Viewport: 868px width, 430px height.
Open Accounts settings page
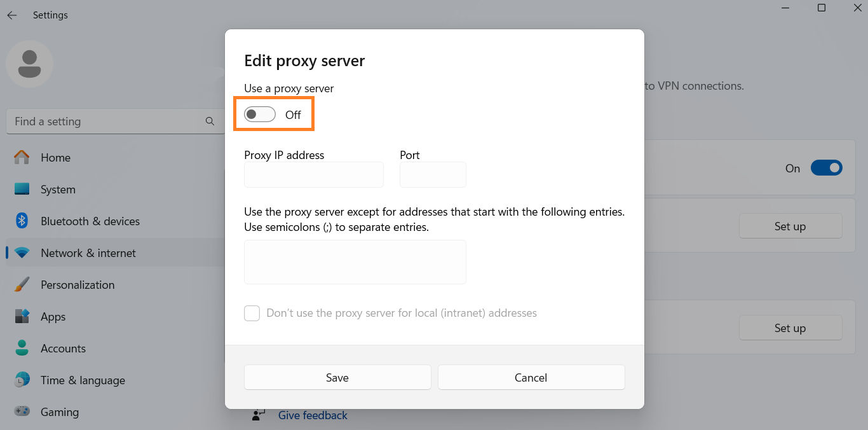[x=115, y=348]
